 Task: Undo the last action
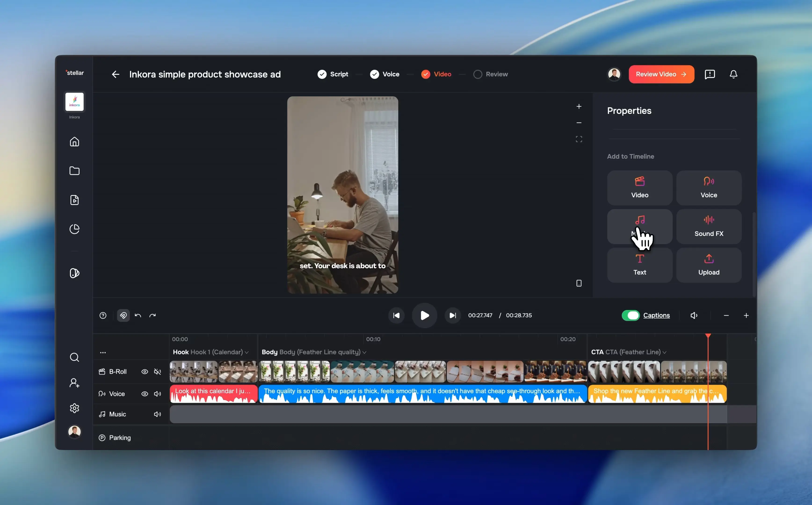(x=138, y=315)
